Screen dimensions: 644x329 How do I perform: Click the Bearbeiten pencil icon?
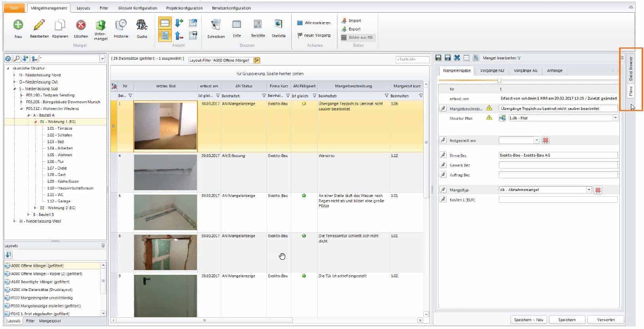point(39,25)
